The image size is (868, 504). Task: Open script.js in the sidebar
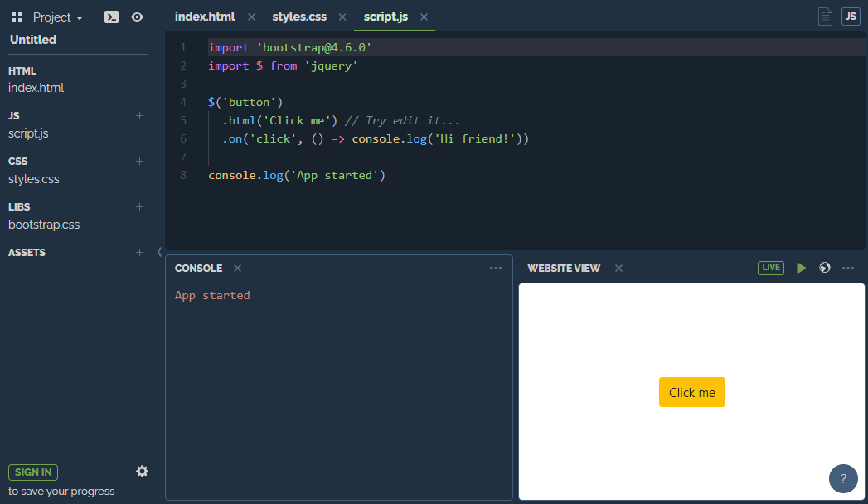pos(28,133)
